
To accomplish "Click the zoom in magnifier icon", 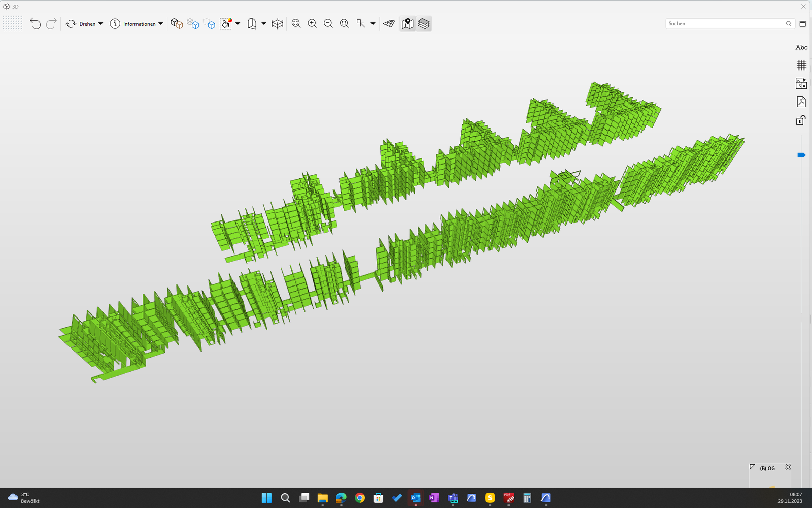I will 312,24.
